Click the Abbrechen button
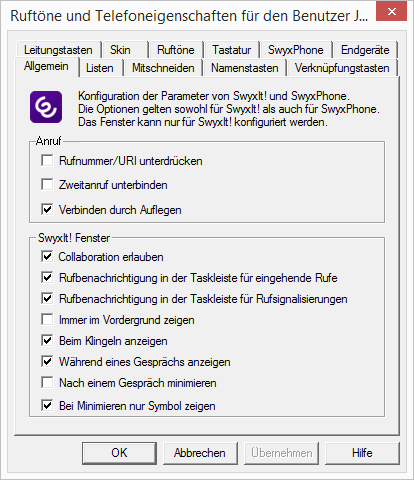Image resolution: width=414 pixels, height=480 pixels. (x=200, y=453)
